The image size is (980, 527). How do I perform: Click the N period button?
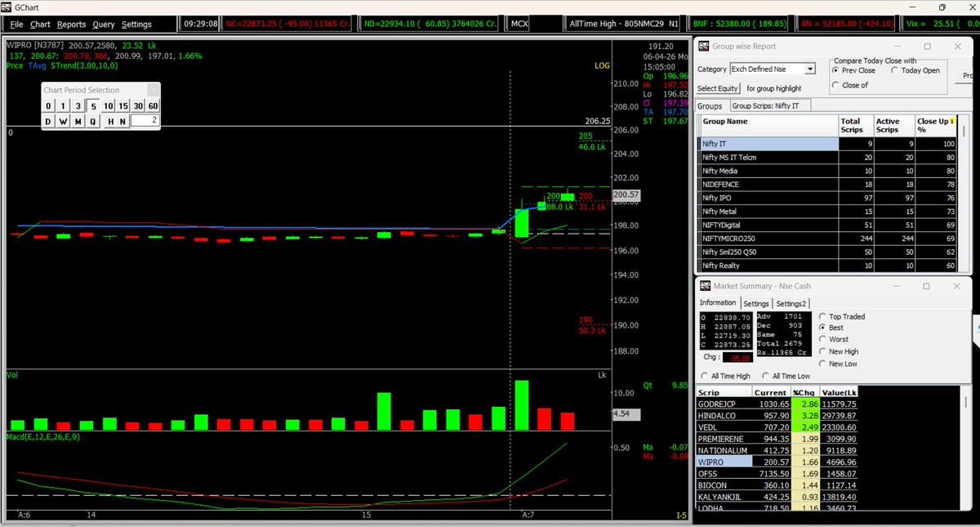pyautogui.click(x=122, y=121)
